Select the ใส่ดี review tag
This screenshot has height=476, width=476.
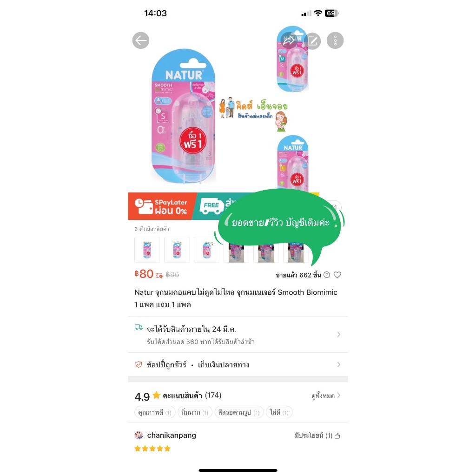(279, 412)
